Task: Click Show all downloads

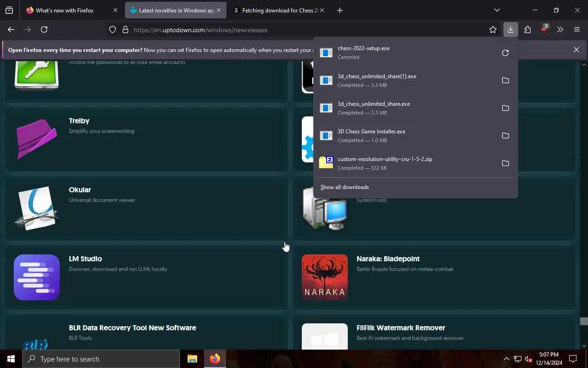Action: click(x=345, y=187)
